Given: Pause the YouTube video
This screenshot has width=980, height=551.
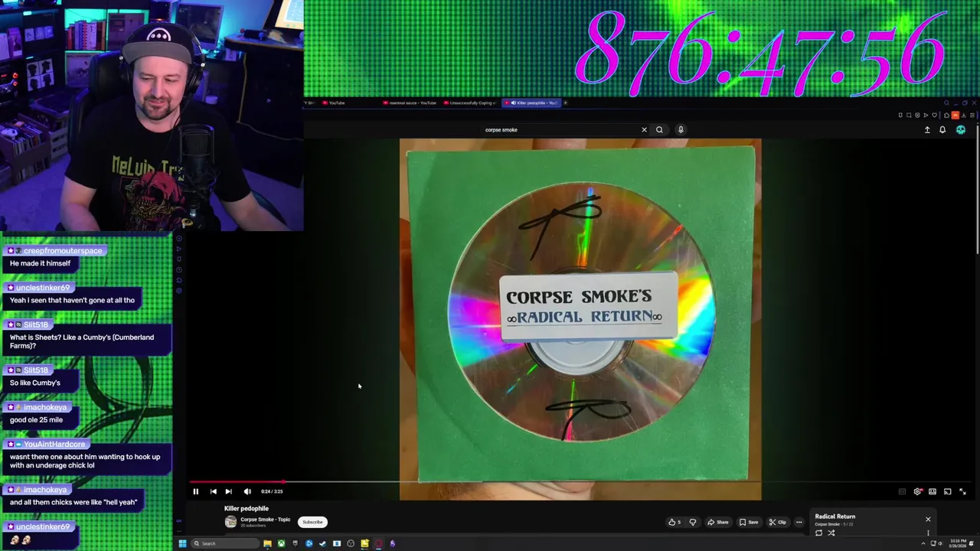Looking at the screenshot, I should [x=195, y=491].
